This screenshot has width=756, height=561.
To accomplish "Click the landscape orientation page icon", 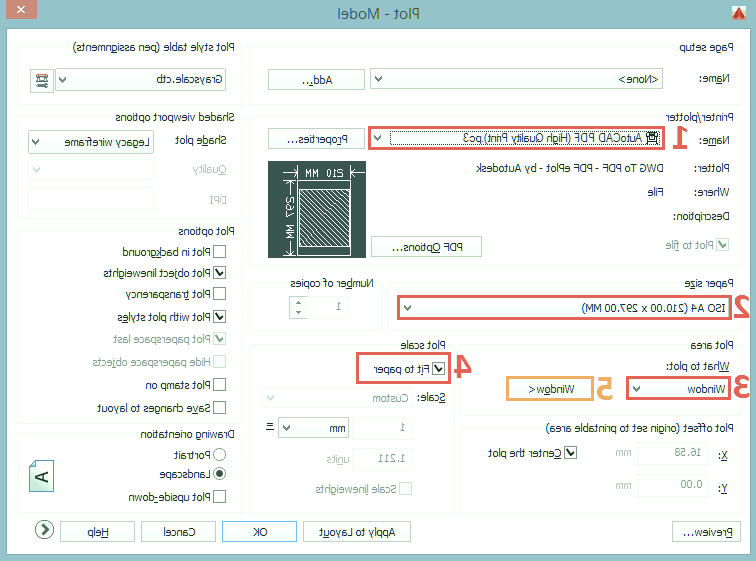I will pyautogui.click(x=41, y=476).
